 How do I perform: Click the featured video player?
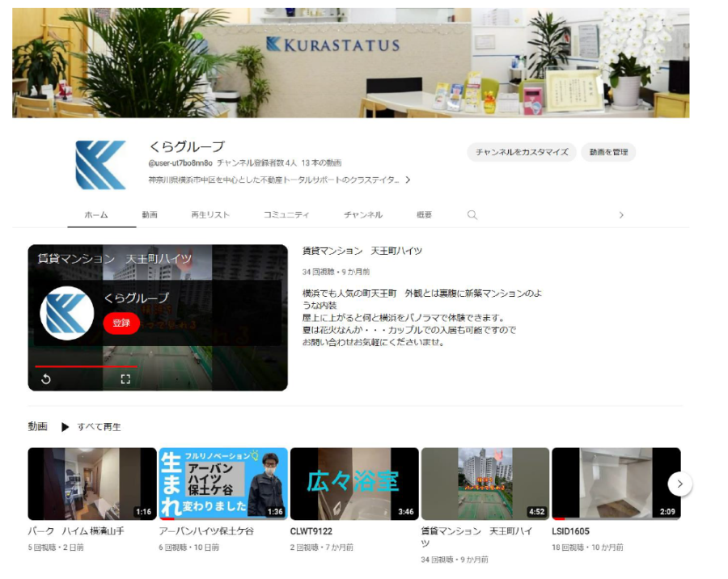tap(158, 318)
